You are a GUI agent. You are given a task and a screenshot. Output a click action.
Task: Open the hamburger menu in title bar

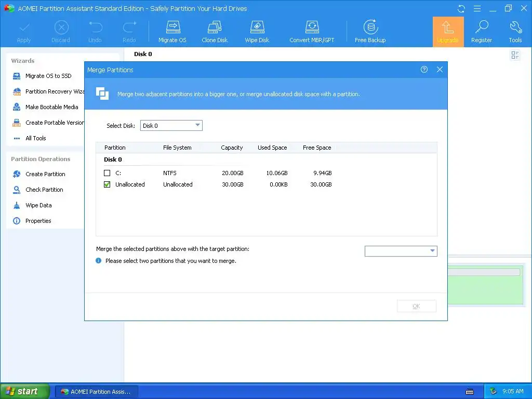tap(477, 8)
